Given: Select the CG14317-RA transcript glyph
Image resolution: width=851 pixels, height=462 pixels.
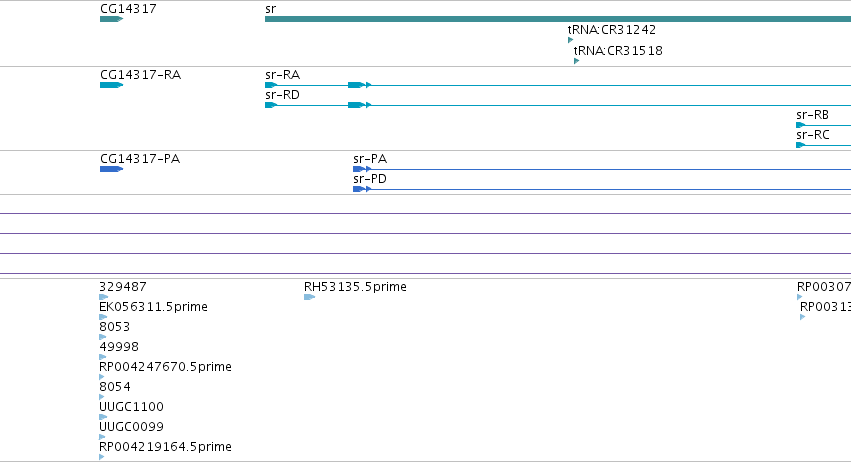Looking at the screenshot, I should 111,85.
